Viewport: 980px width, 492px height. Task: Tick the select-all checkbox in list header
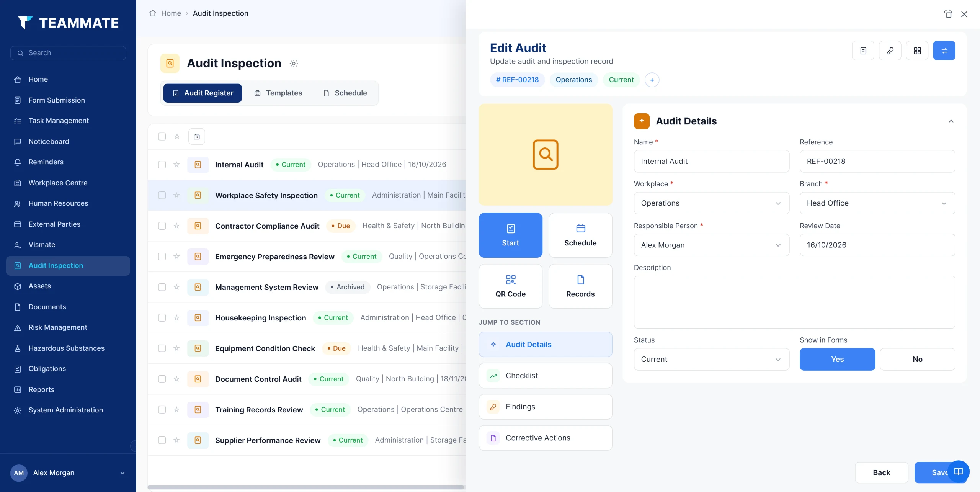point(162,137)
